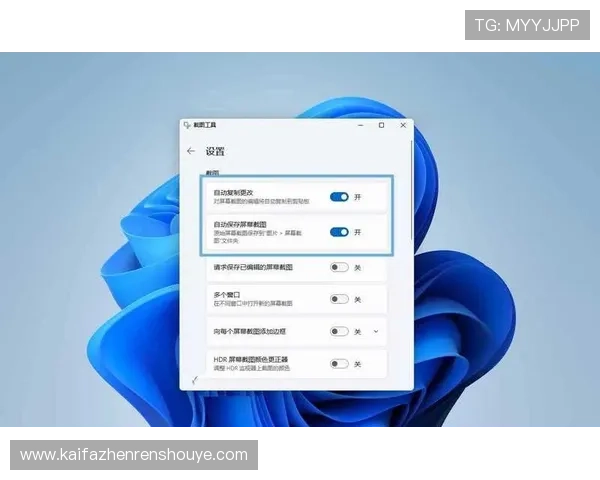
Task: Turn off the 自动保存屏幕截图 switch
Action: (x=339, y=232)
